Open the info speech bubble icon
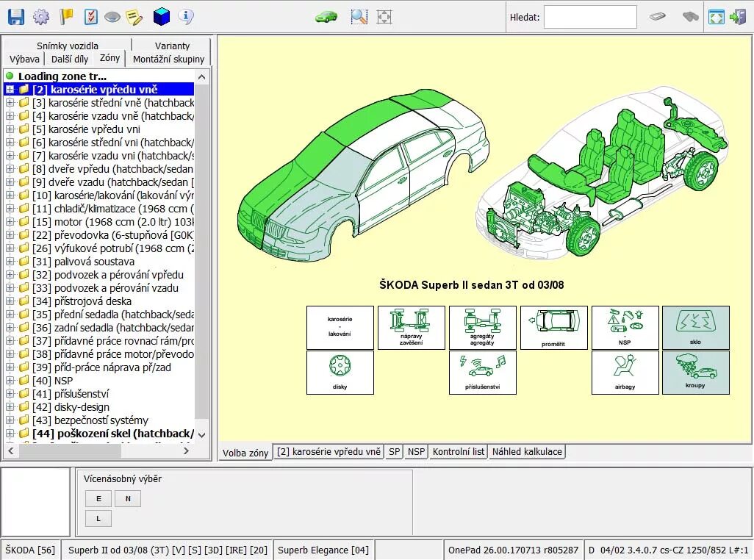This screenshot has height=560, width=754. click(x=186, y=17)
